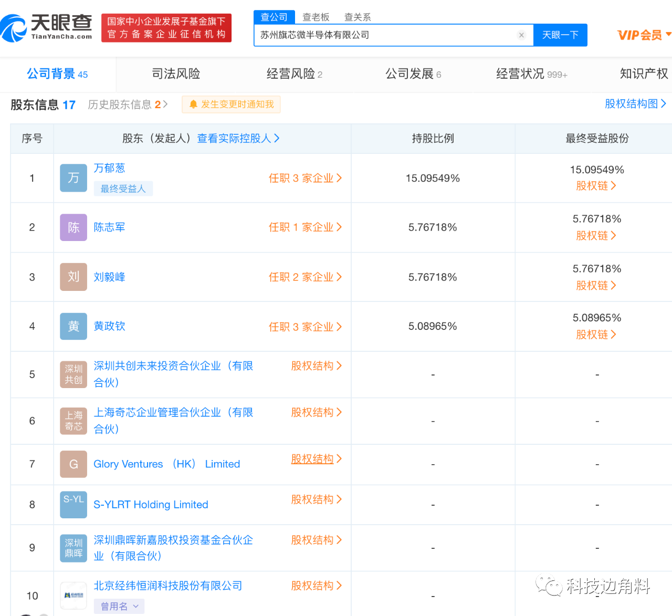Screen dimensions: 672x616
Task: Open 股权结构 for 深圳鼎晖新嘉
Action: (317, 540)
